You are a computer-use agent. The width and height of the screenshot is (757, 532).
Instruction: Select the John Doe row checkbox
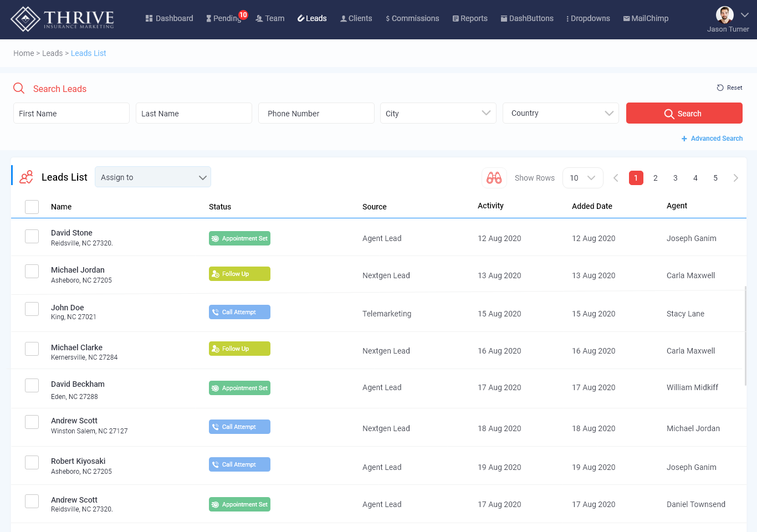coord(32,309)
